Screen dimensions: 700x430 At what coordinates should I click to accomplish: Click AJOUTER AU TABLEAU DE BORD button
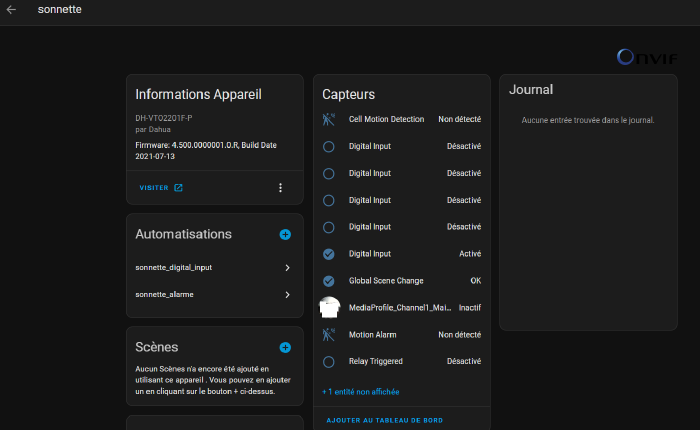pyautogui.click(x=384, y=420)
